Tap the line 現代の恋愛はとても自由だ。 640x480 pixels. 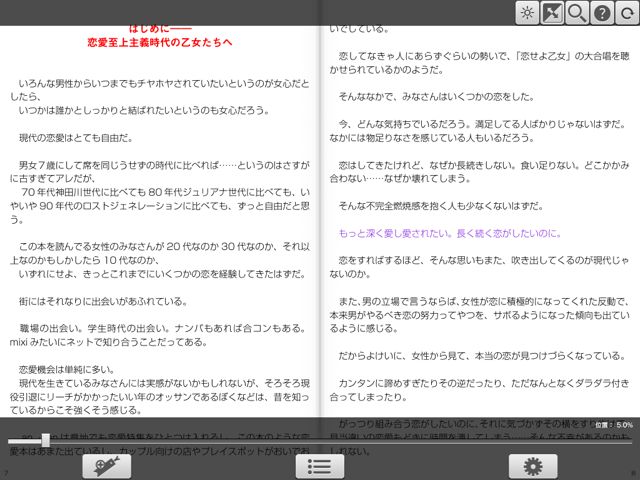point(76,138)
